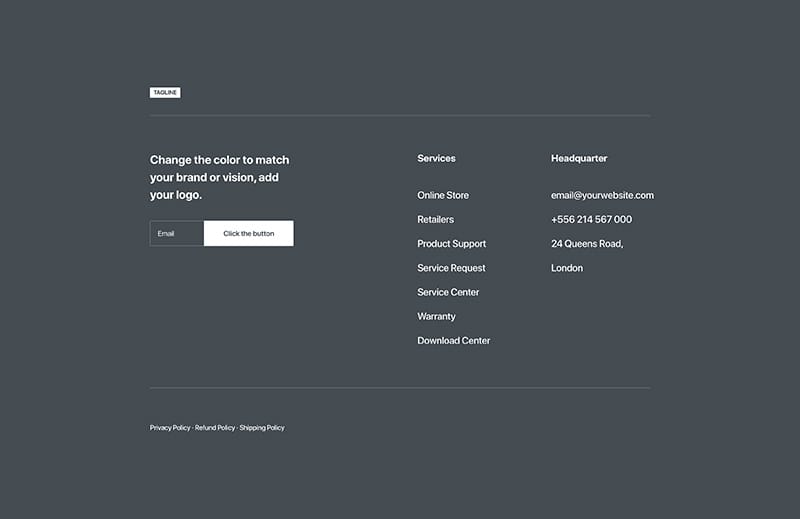The width and height of the screenshot is (800, 519).
Task: Open the Warranty link
Action: point(436,316)
